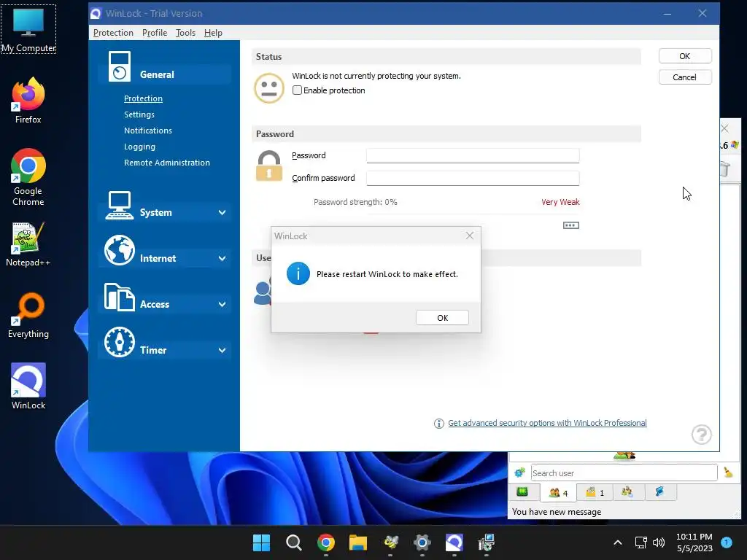Expand the Timer section chevron
The image size is (747, 560).
222,350
